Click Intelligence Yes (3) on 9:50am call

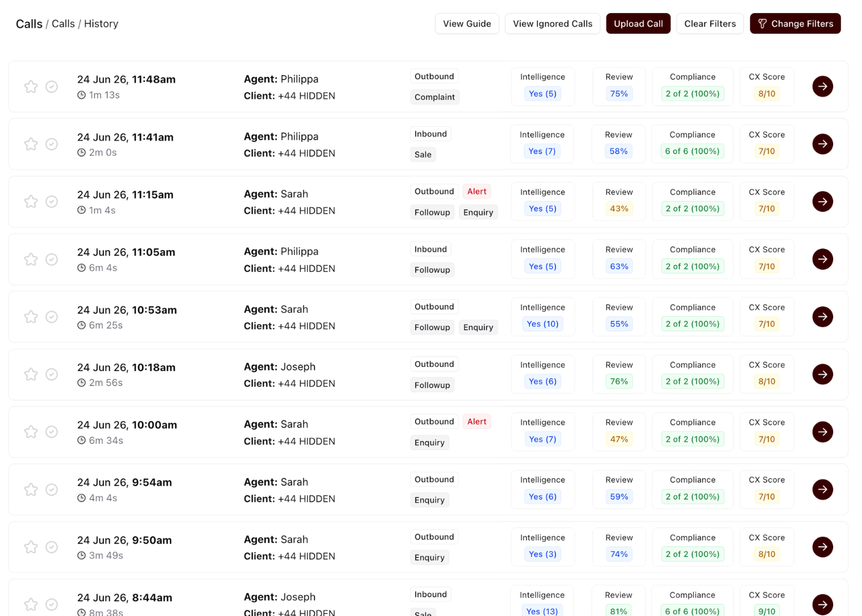[543, 554]
